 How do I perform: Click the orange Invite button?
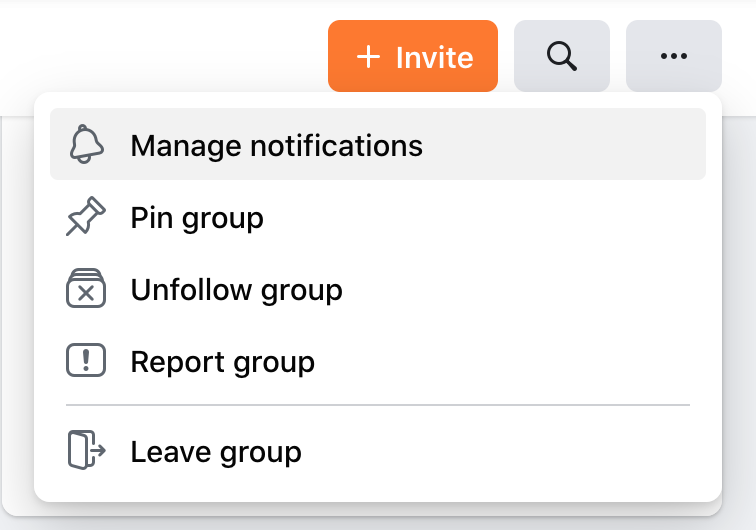point(413,56)
